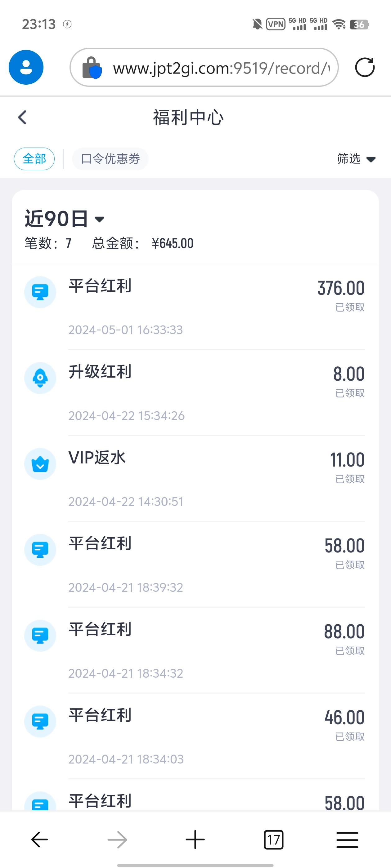Image resolution: width=391 pixels, height=868 pixels.
Task: Tap 已领取 status under 46.00
Action: click(x=350, y=737)
